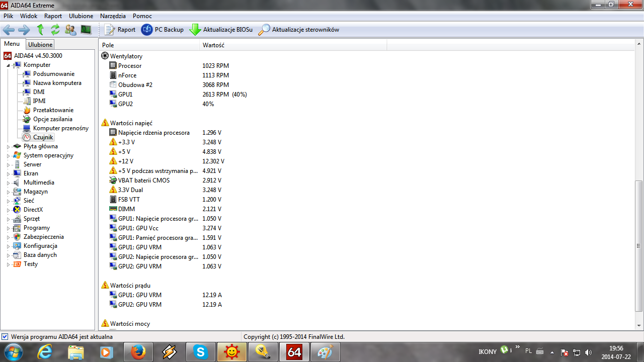Image resolution: width=644 pixels, height=362 pixels.
Task: Click the volume speaker tray icon
Action: pyautogui.click(x=588, y=352)
